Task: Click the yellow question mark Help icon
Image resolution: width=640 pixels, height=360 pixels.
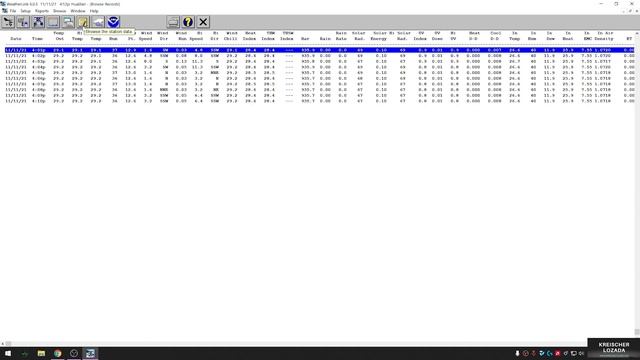Action: [x=188, y=22]
